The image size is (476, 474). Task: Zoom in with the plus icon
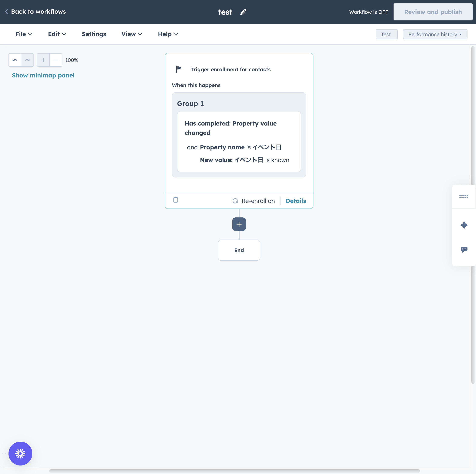point(43,60)
